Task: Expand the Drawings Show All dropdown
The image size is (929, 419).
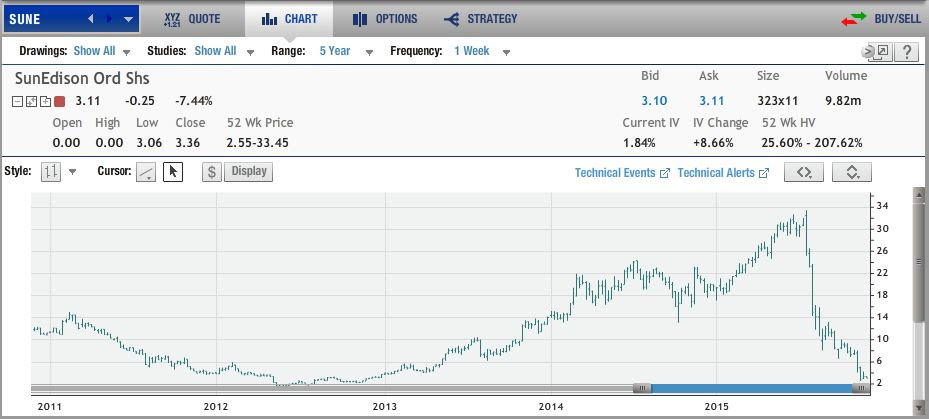Action: (126, 52)
